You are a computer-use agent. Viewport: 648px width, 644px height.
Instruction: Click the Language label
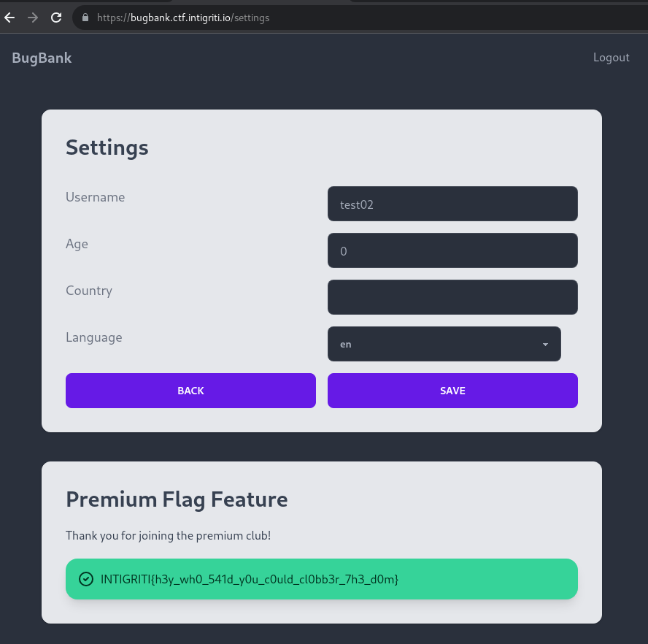click(94, 337)
